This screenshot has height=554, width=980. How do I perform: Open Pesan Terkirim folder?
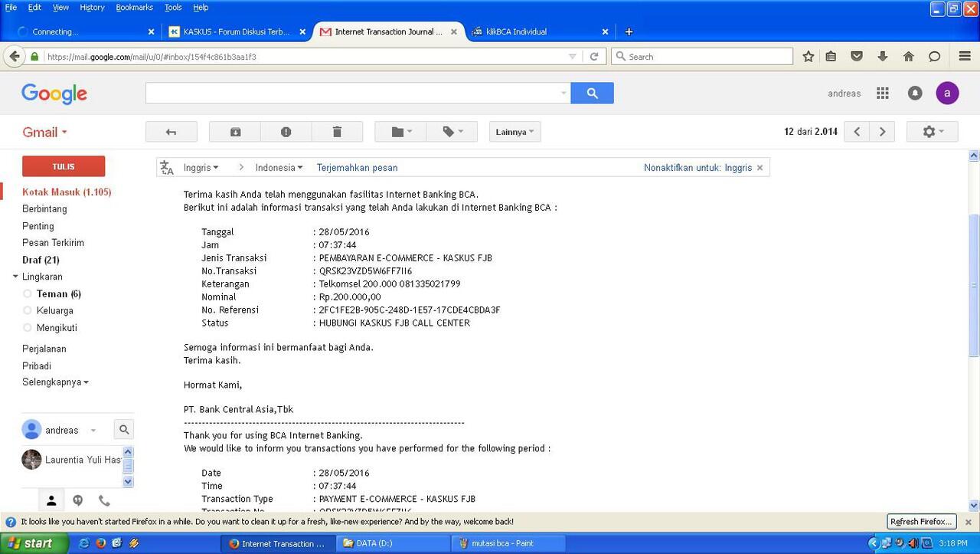pyautogui.click(x=53, y=243)
